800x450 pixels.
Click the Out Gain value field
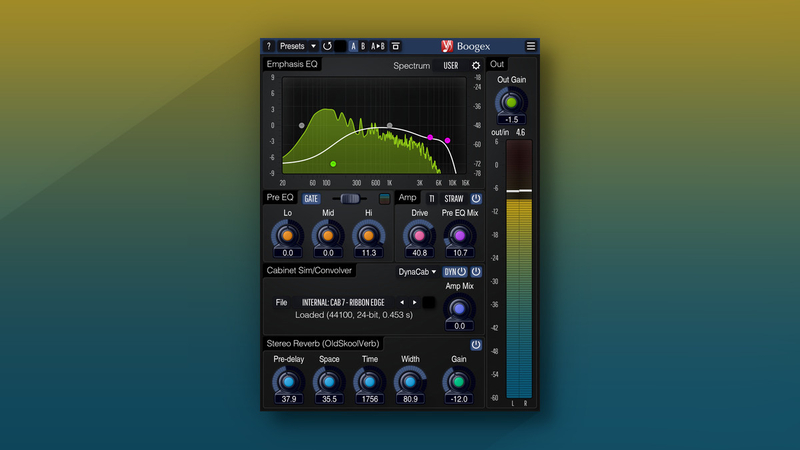511,120
